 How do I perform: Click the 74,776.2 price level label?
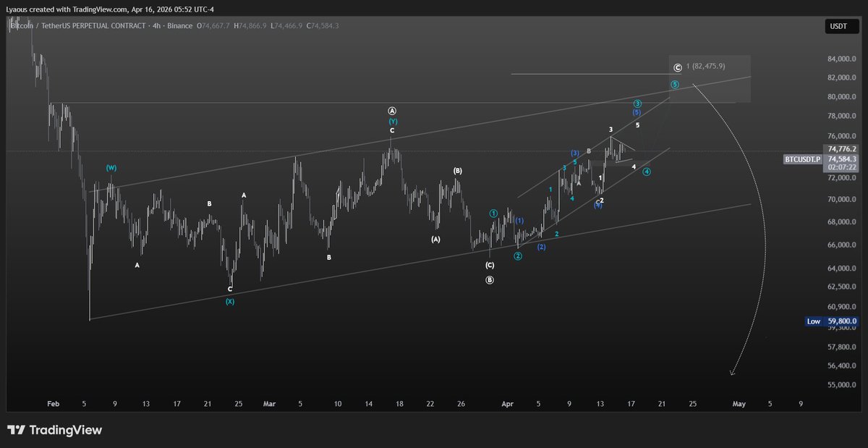click(x=842, y=148)
